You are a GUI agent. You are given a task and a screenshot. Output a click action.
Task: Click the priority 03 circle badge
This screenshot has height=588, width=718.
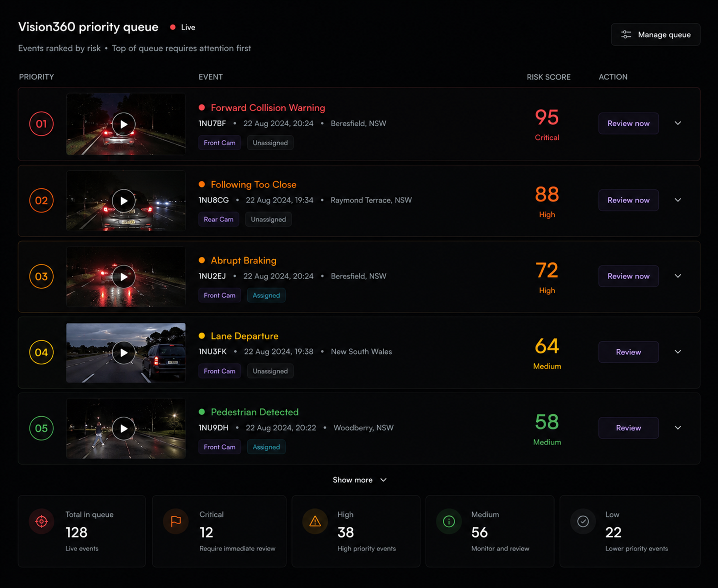[x=41, y=276]
